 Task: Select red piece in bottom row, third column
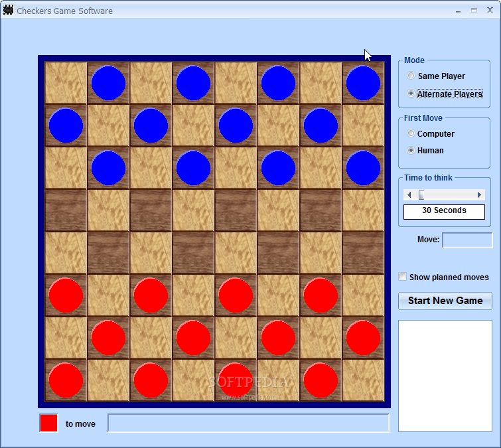pos(151,380)
